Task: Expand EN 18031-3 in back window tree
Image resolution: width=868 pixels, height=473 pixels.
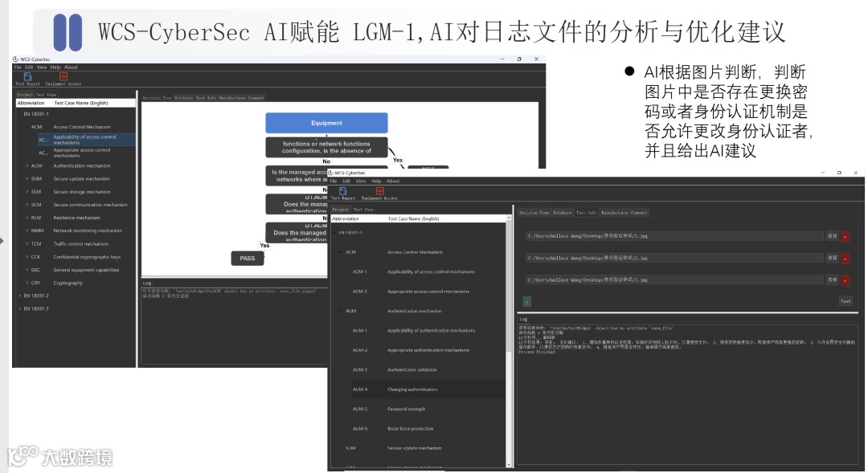Action: [20, 308]
